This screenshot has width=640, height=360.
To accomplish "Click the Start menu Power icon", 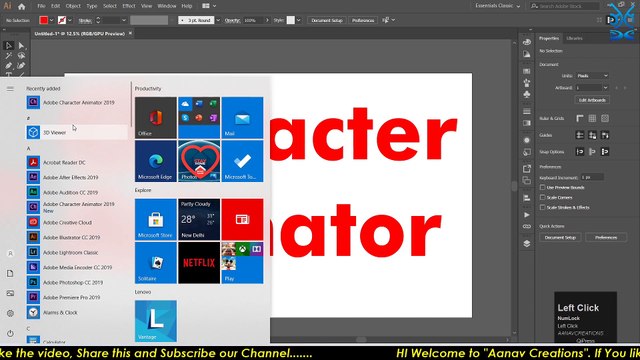I will (10, 333).
